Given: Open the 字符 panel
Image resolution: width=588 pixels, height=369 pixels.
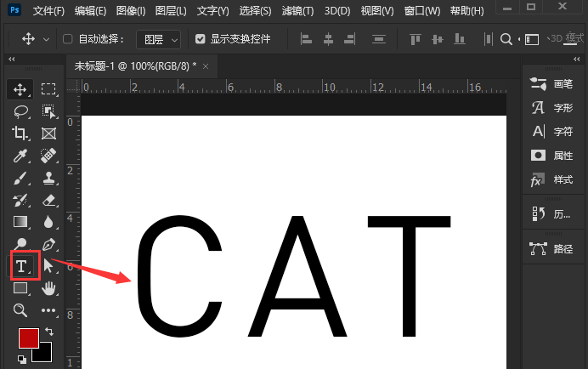Looking at the screenshot, I should coord(551,132).
